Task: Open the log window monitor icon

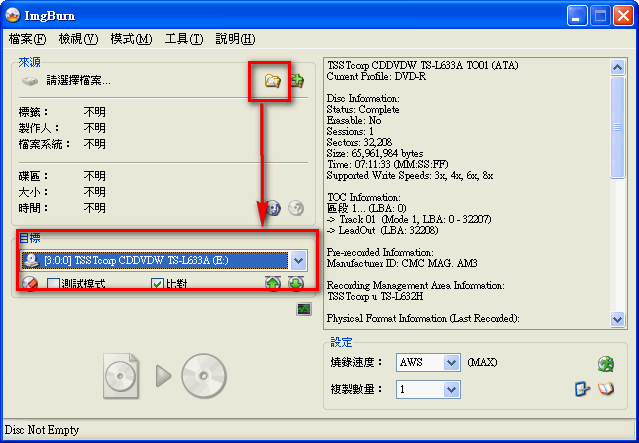Action: [x=304, y=309]
